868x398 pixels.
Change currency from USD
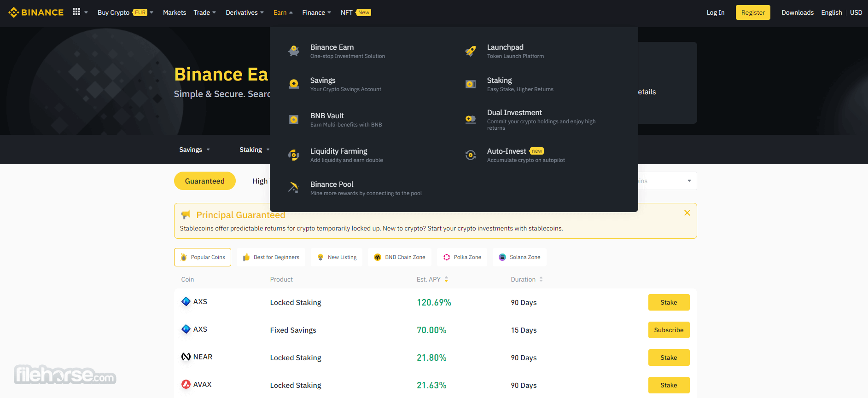[856, 12]
